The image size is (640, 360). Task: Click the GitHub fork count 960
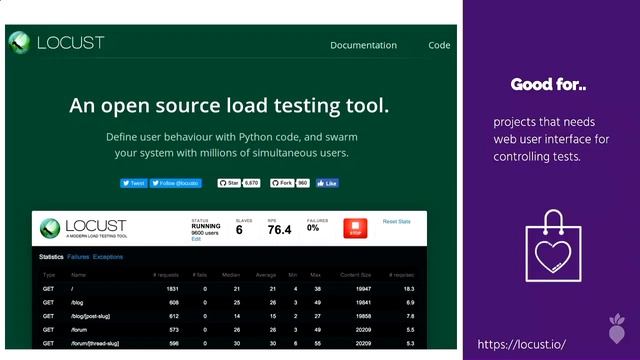tap(302, 183)
